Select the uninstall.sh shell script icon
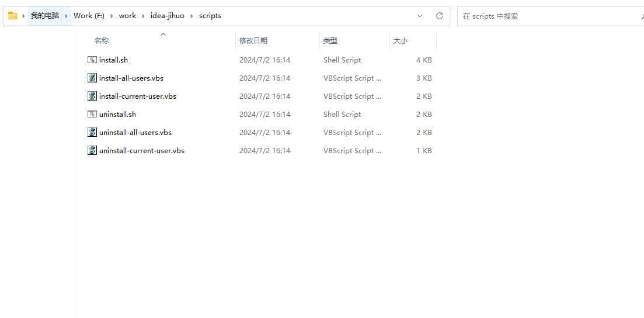 (92, 114)
